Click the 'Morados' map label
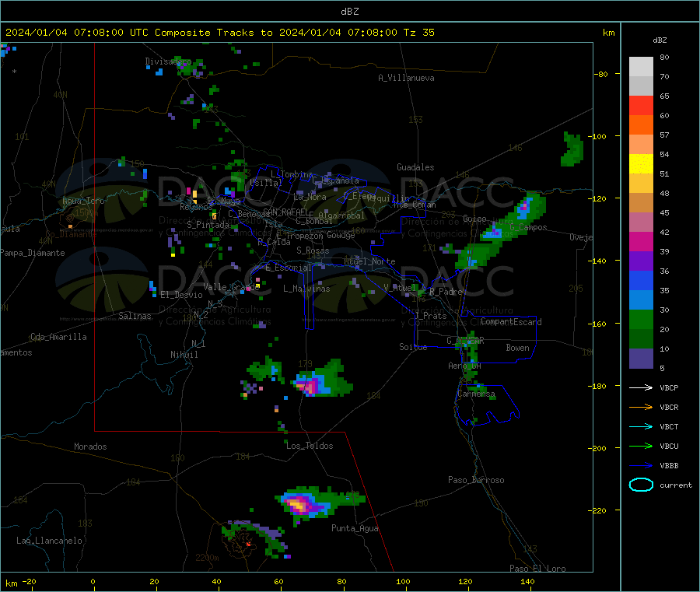 click(x=91, y=447)
